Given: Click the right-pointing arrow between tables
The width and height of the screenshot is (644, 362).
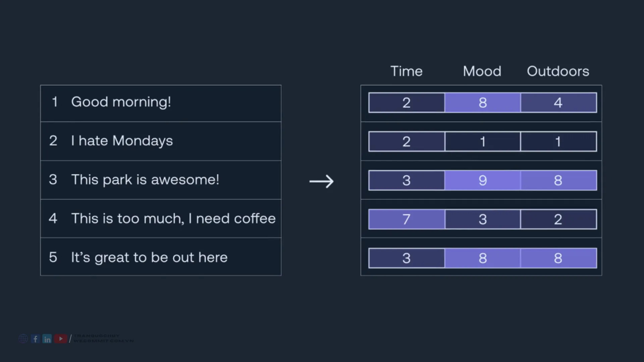Looking at the screenshot, I should pyautogui.click(x=321, y=181).
